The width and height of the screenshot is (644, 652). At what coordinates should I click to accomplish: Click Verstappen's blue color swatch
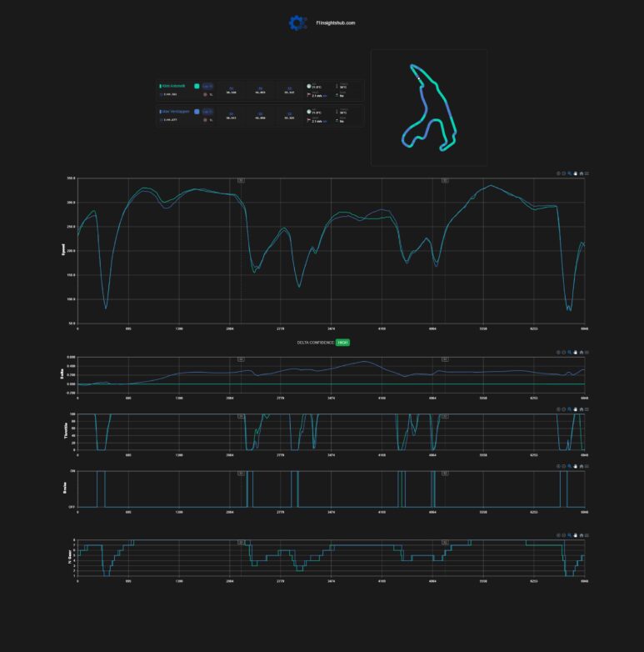pyautogui.click(x=197, y=112)
